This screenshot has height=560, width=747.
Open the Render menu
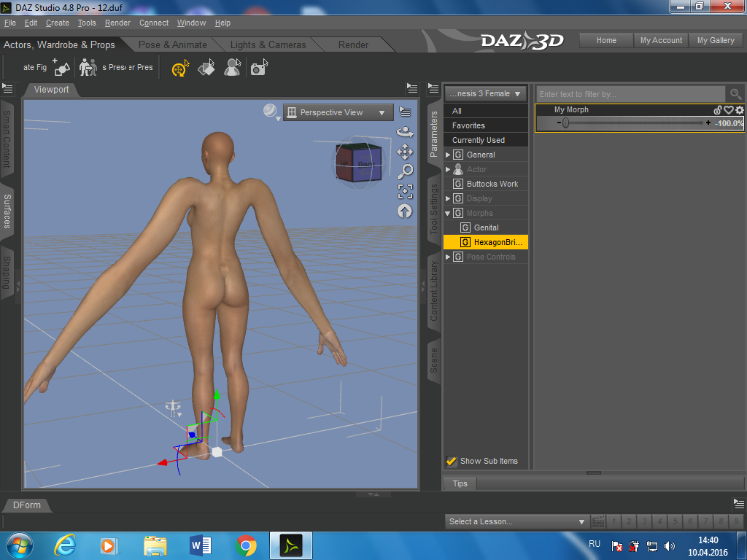(117, 23)
